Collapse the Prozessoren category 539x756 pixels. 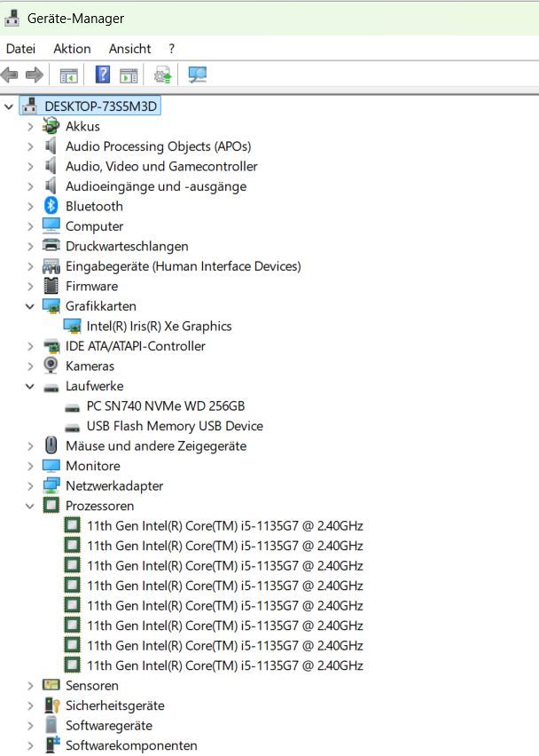(x=30, y=506)
